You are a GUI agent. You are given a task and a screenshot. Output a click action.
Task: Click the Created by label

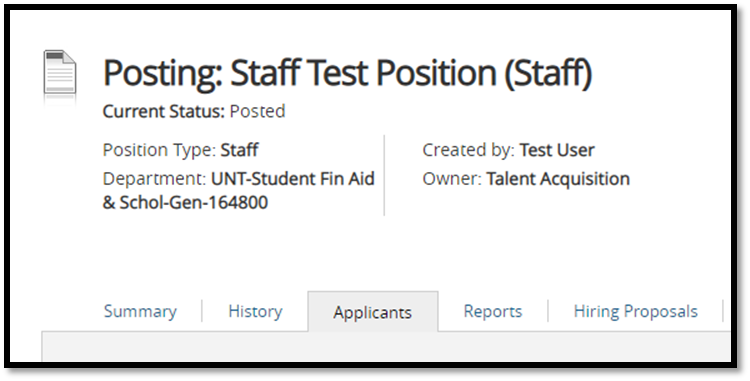click(468, 150)
